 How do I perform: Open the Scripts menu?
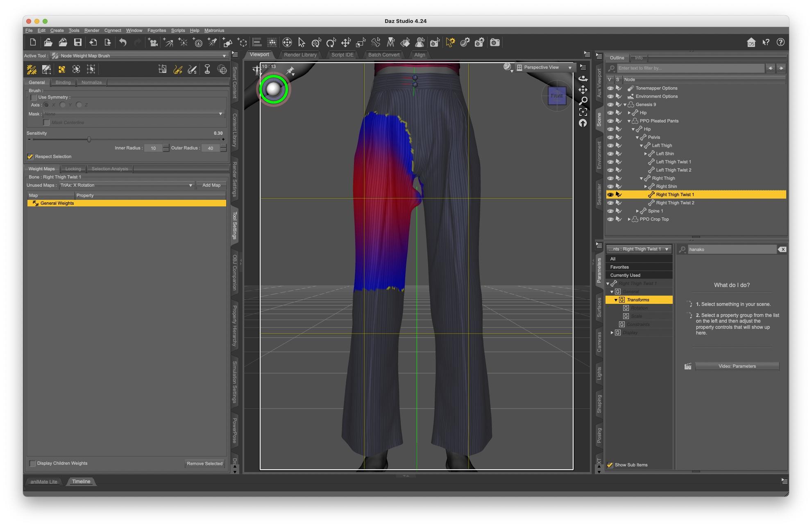coord(178,31)
